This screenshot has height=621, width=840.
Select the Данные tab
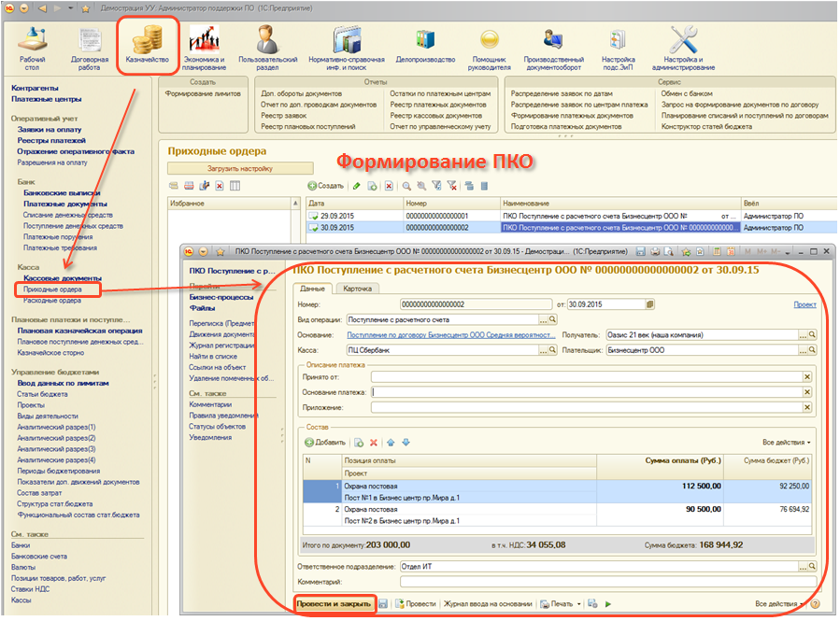[313, 289]
